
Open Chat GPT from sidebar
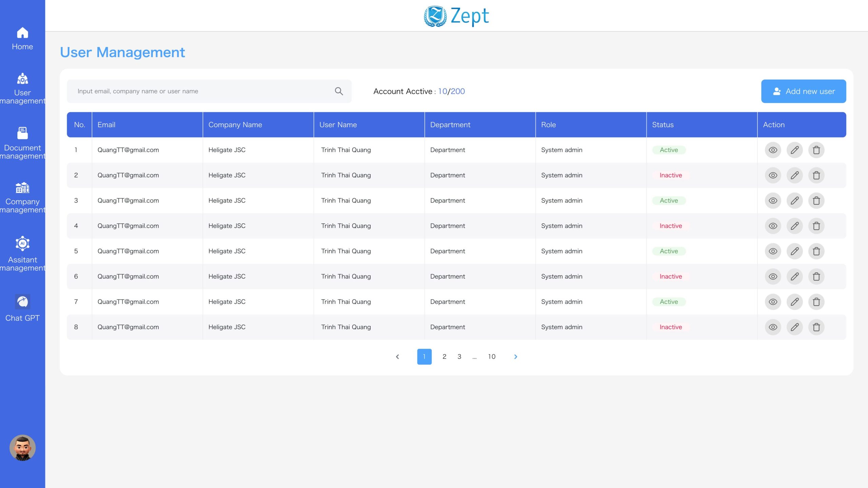(x=22, y=308)
